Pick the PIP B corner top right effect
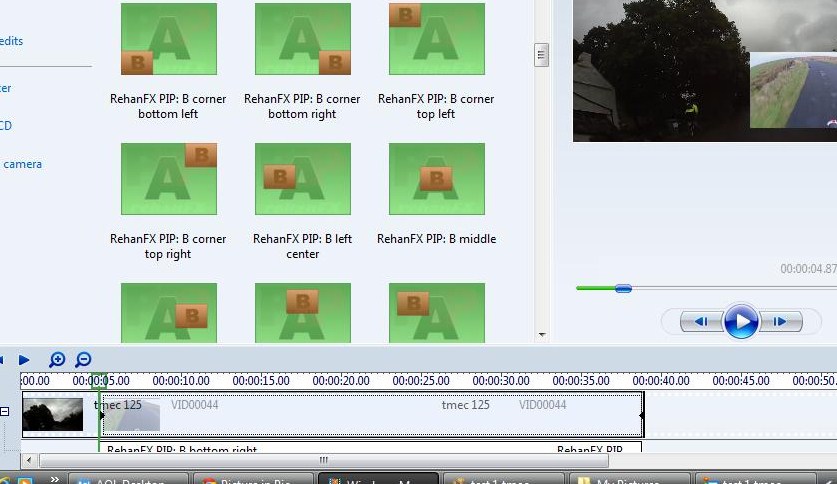837x484 pixels. pos(168,179)
